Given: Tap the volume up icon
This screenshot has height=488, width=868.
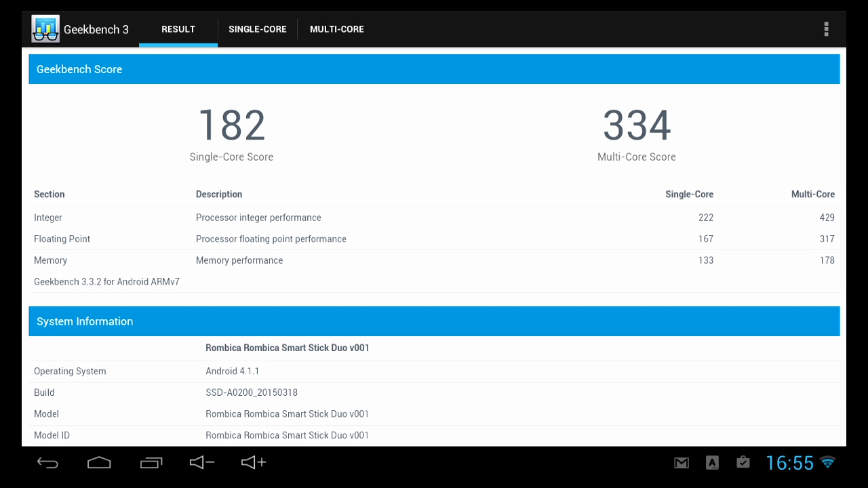Looking at the screenshot, I should pos(254,462).
